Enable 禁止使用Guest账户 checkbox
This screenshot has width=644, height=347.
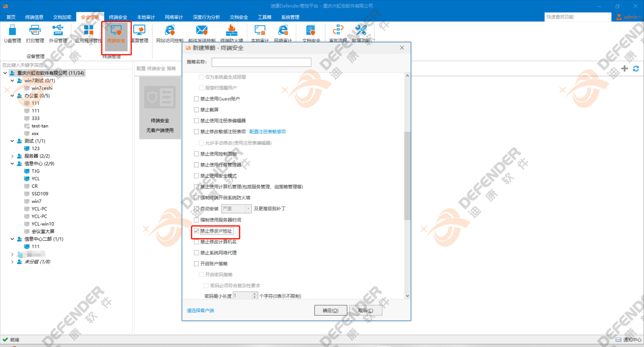click(x=196, y=99)
